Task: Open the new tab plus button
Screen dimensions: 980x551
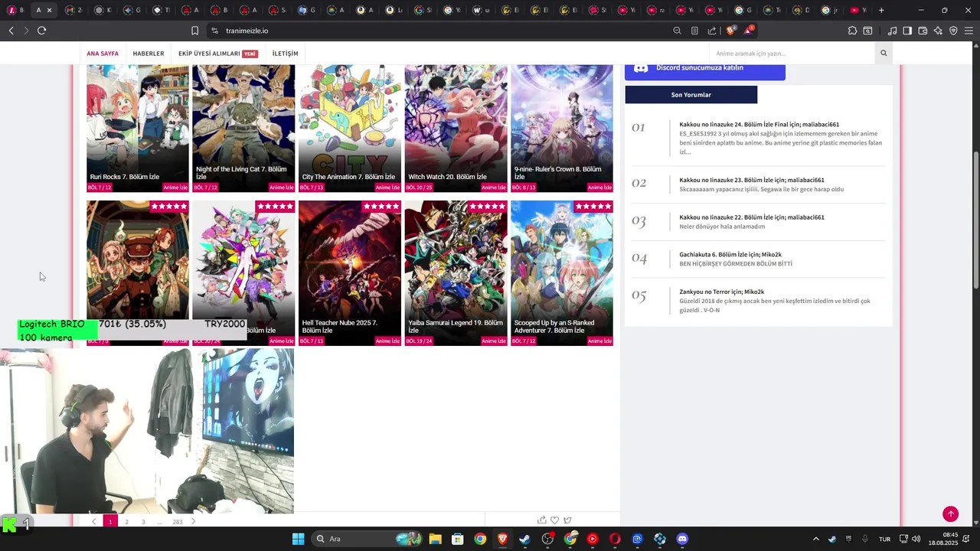Action: coord(881,10)
